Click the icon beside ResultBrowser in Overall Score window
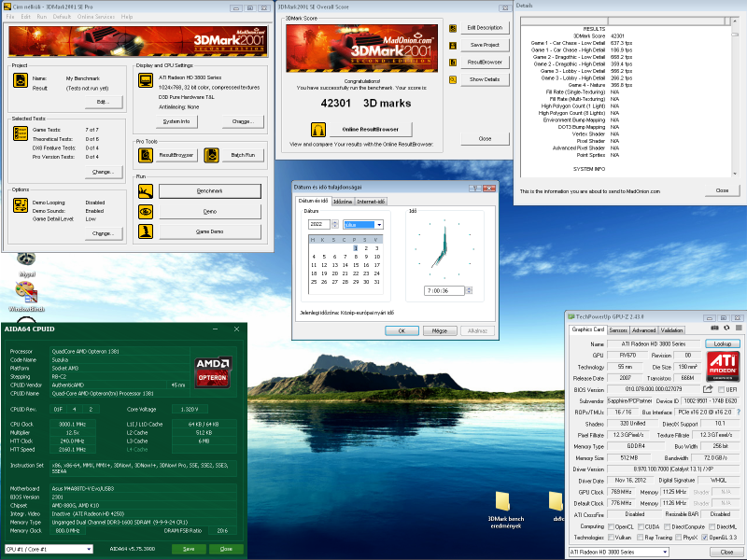The height and width of the screenshot is (560, 747). (453, 63)
